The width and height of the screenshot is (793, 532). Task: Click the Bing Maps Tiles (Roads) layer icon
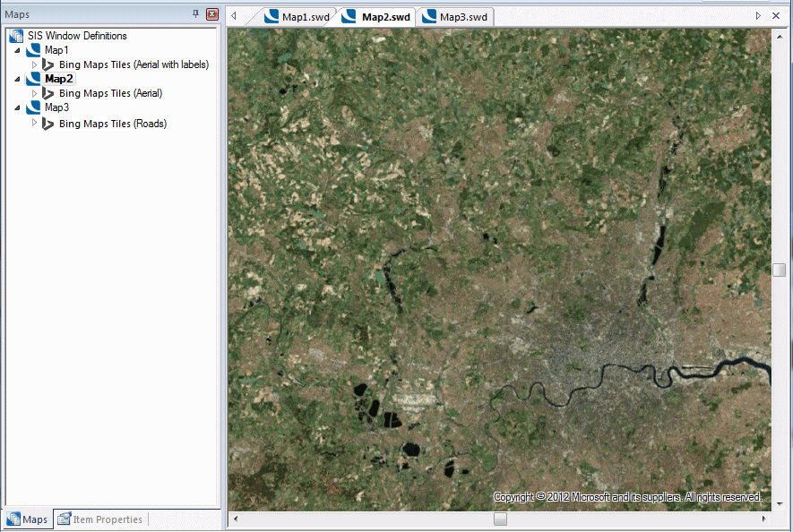pos(47,123)
